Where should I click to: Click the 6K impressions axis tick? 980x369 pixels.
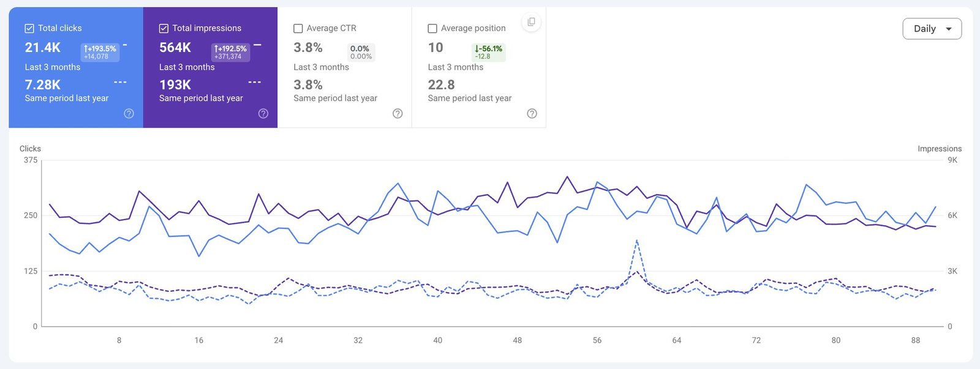tap(952, 215)
